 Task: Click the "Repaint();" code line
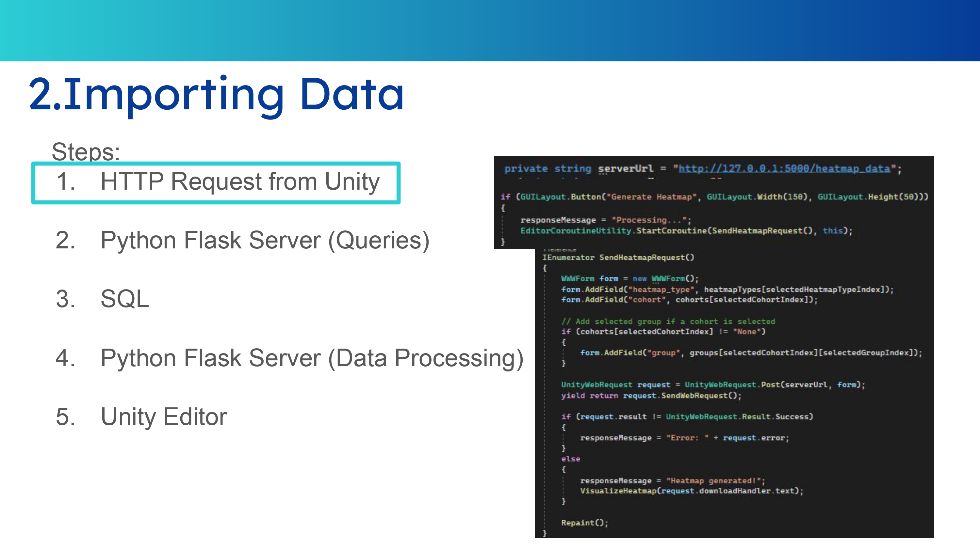[585, 523]
